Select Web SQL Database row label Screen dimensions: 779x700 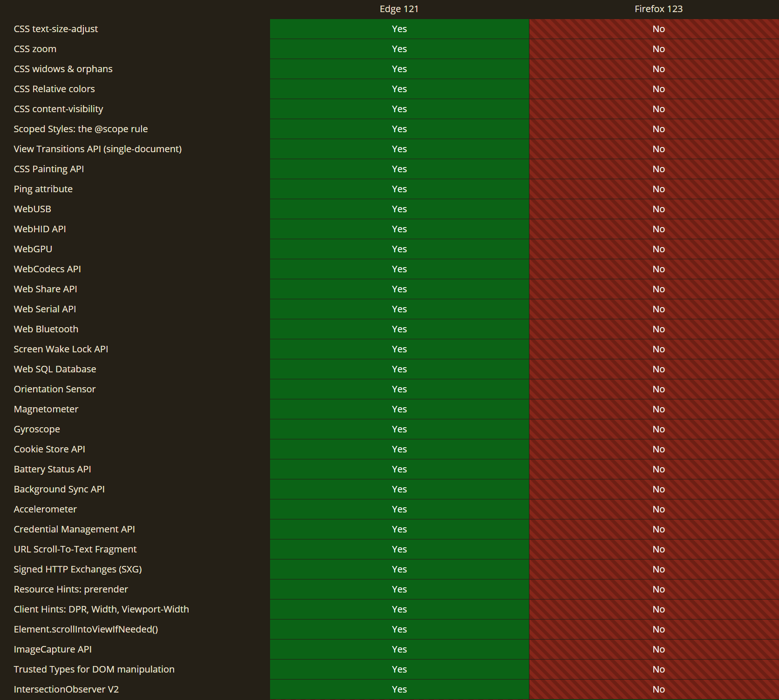[54, 369]
